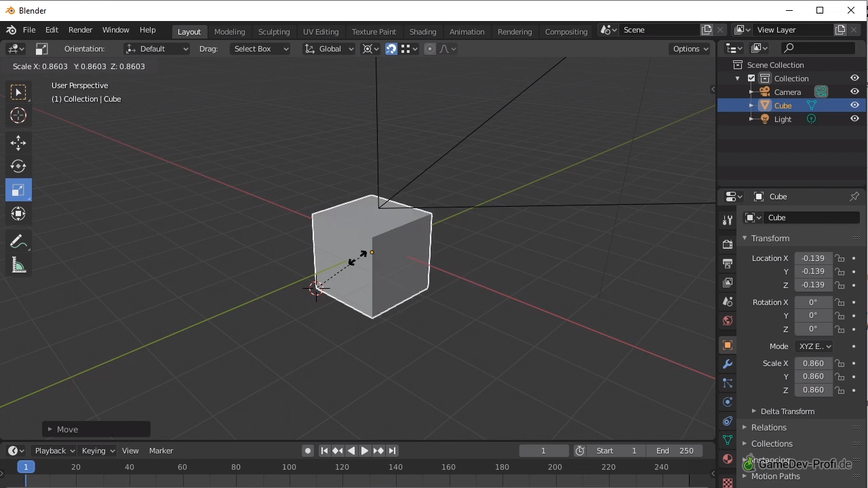Open the Select Box drag dropdown
Image resolution: width=868 pixels, height=488 pixels.
point(260,49)
